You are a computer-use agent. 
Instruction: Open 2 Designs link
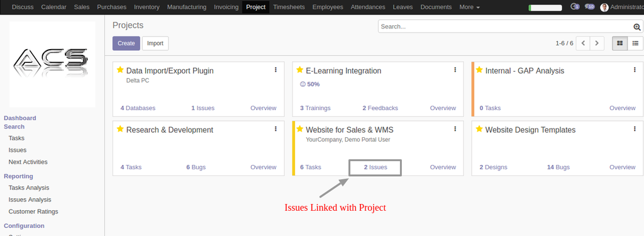point(493,167)
